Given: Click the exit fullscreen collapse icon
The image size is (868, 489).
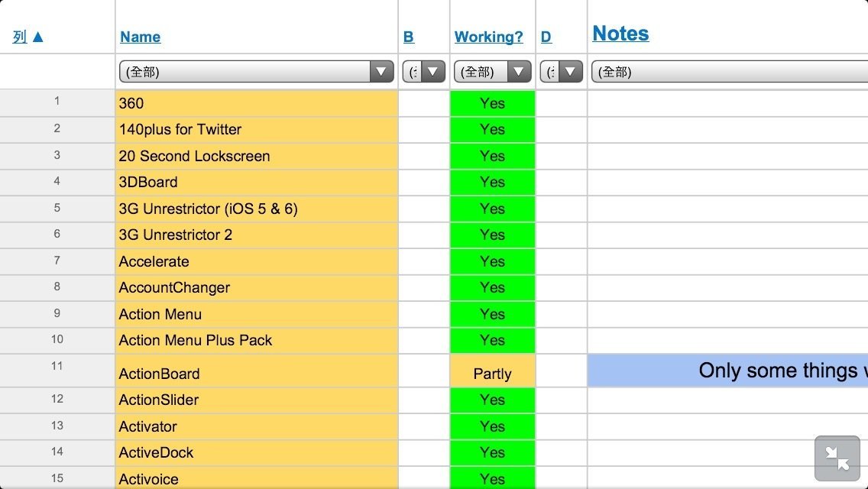Looking at the screenshot, I should tap(838, 458).
